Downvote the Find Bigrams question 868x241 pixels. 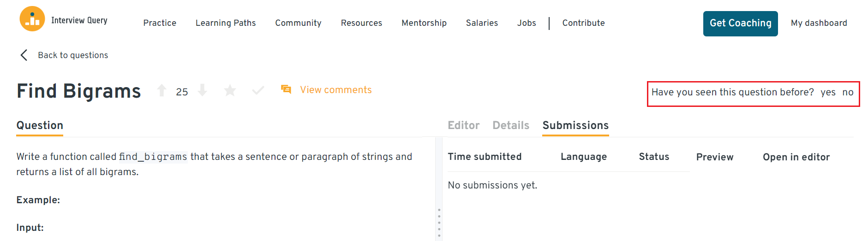202,90
